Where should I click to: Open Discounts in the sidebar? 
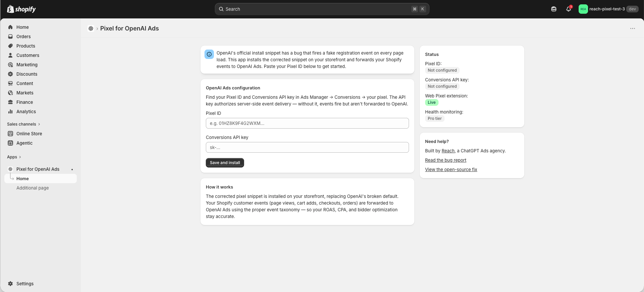pos(27,74)
